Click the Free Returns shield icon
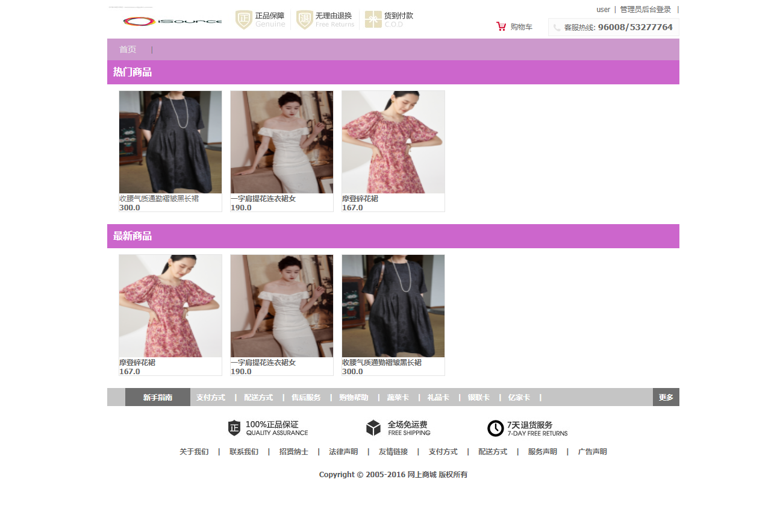This screenshot has height=532, width=780. pyautogui.click(x=305, y=20)
